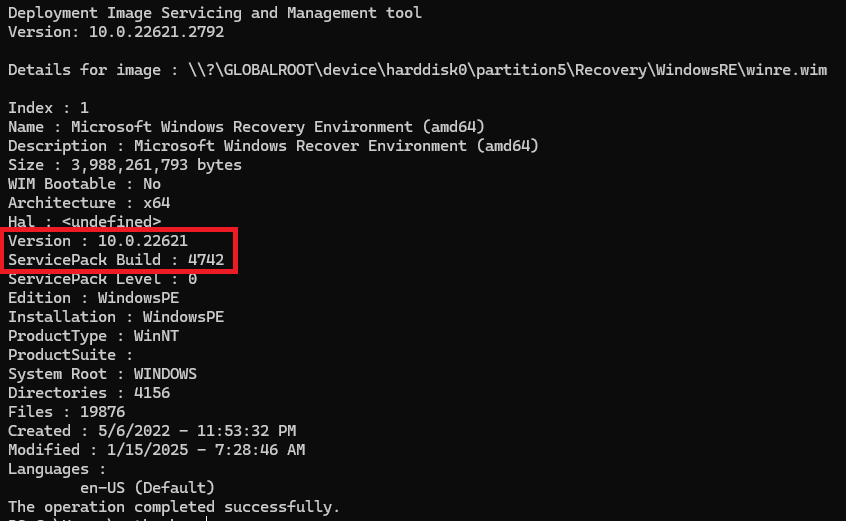Click the Size value 3,988,261,793 bytes
846x521 pixels.
coord(156,165)
